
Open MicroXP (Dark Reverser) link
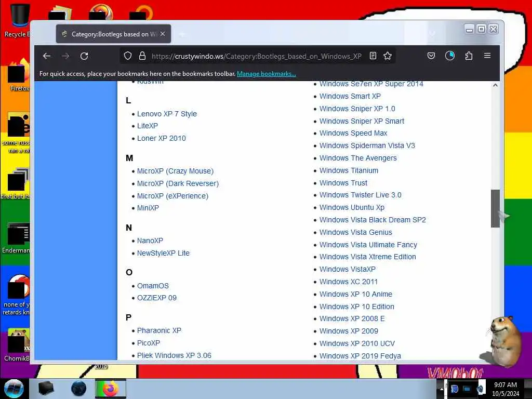click(178, 183)
